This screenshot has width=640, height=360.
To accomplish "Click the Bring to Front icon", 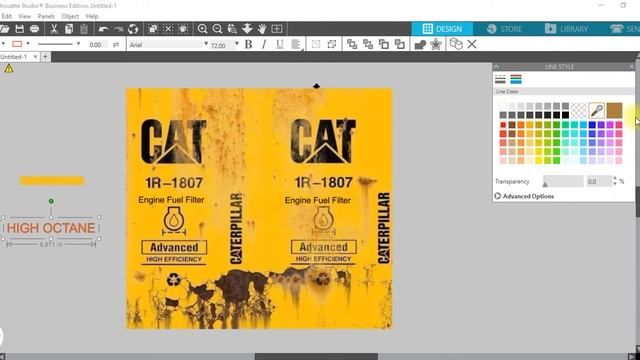I will 352,44.
